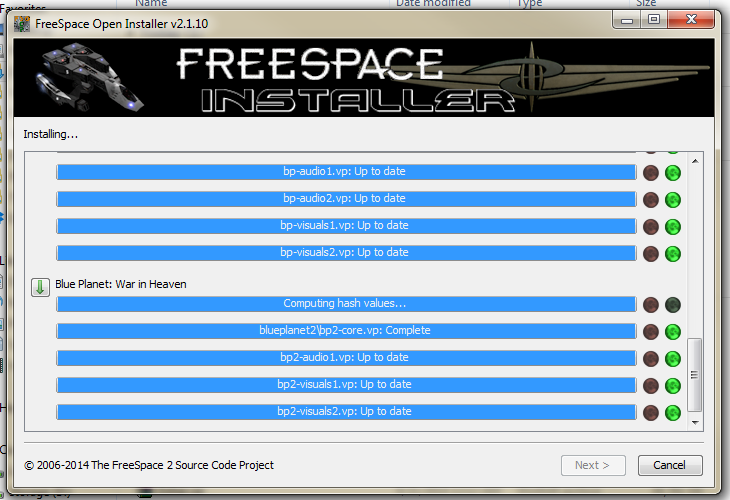
Task: Click green status light for bp-visuals2.vp
Action: point(673,254)
